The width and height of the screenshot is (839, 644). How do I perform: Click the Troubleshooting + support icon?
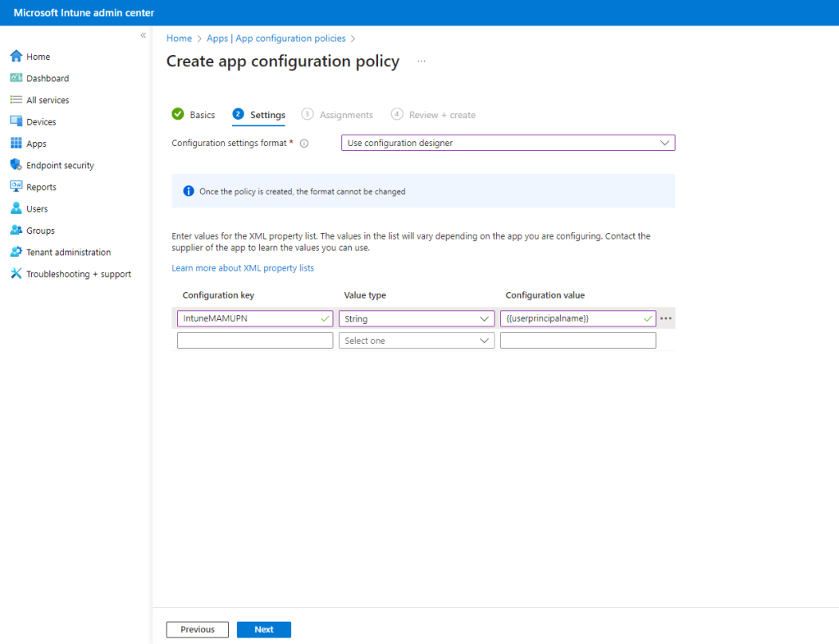pyautogui.click(x=16, y=274)
